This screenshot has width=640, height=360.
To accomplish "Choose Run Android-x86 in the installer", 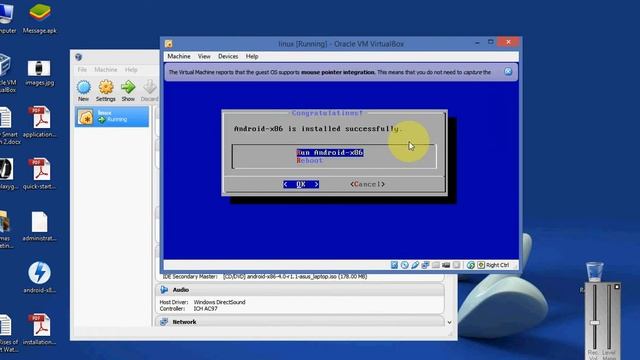I will point(330,152).
